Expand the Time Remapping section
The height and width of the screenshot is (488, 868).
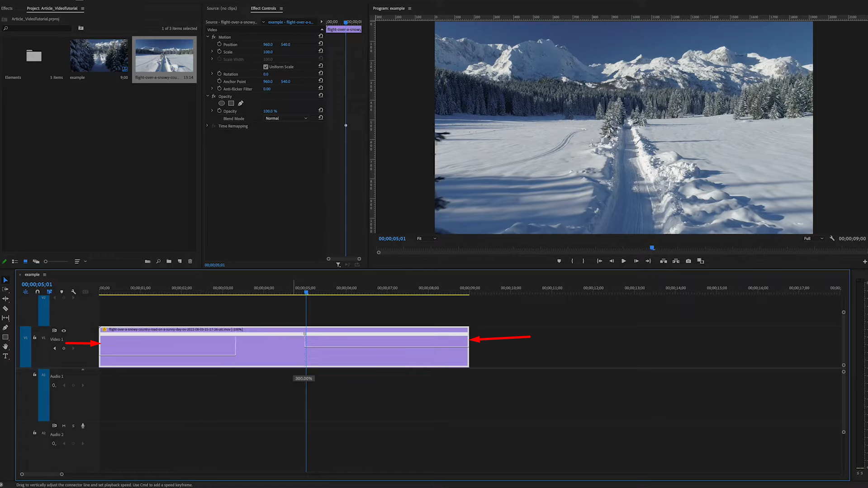point(207,126)
